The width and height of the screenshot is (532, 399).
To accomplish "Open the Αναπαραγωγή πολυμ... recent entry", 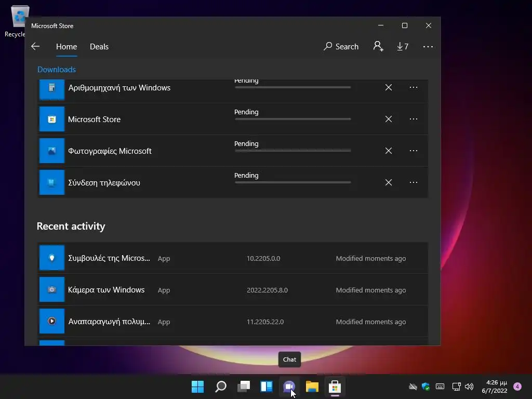I will (232, 321).
